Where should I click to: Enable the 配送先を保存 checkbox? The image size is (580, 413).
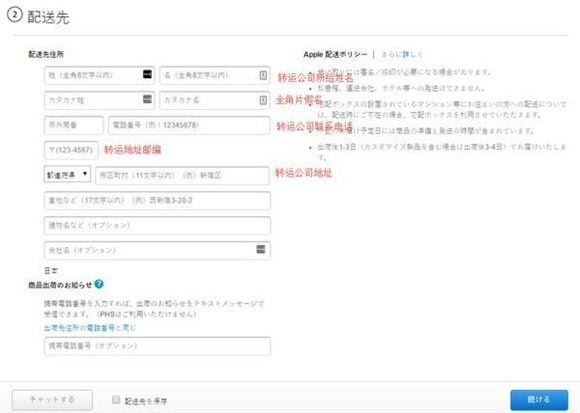[x=116, y=400]
